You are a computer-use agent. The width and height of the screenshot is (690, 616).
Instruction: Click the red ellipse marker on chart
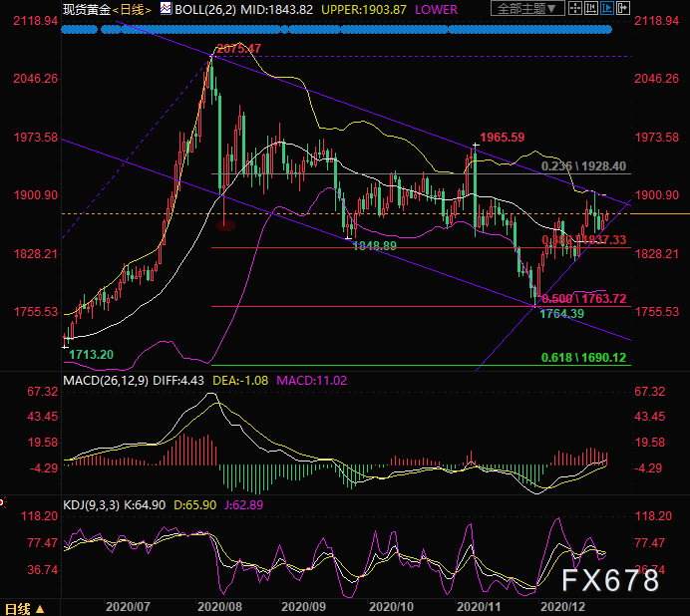225,224
